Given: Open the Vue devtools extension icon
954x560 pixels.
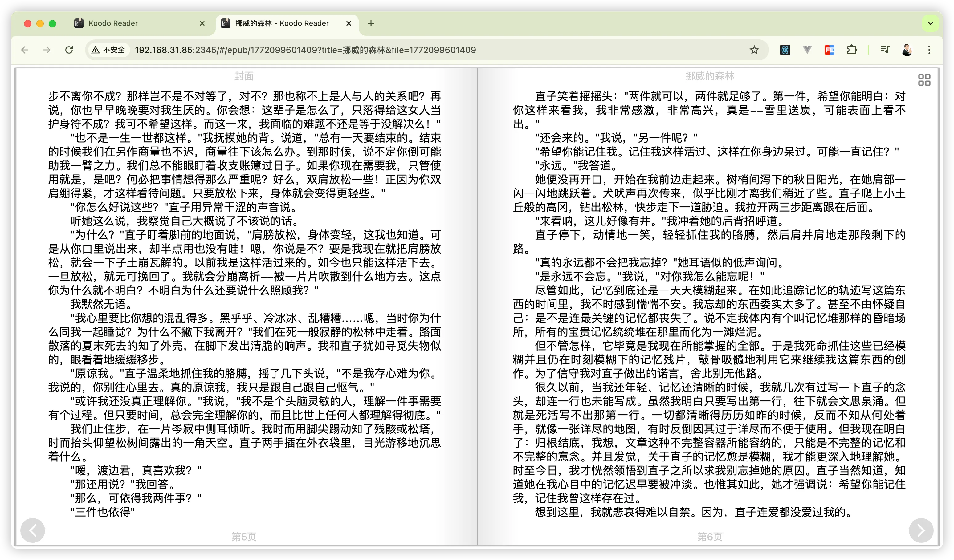Looking at the screenshot, I should pos(807,50).
